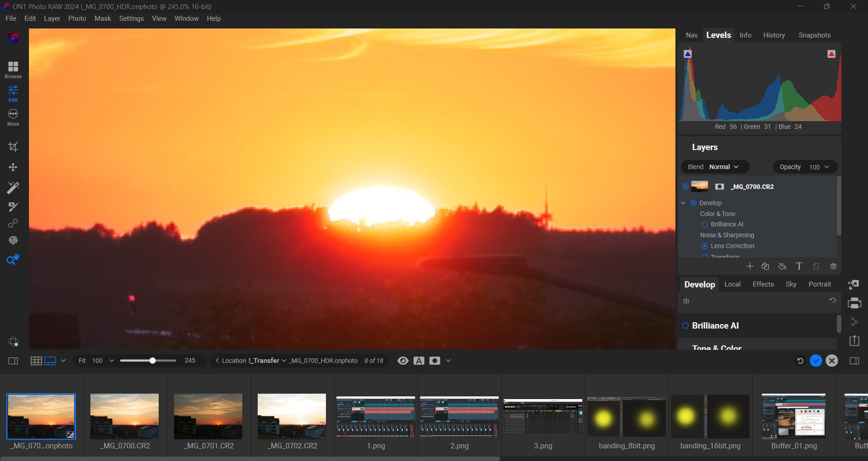Viewport: 868px width, 461px height.
Task: Select the Crop tool
Action: [13, 147]
